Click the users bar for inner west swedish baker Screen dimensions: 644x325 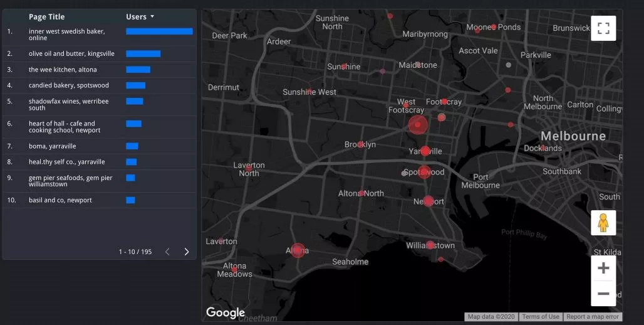(159, 31)
